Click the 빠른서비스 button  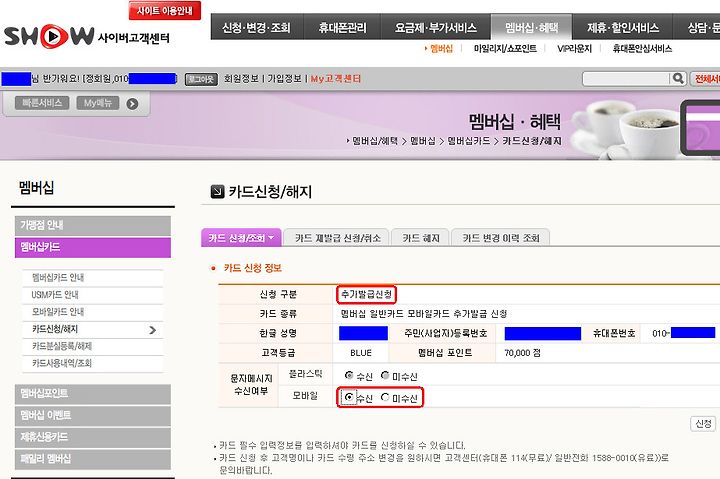(42, 103)
